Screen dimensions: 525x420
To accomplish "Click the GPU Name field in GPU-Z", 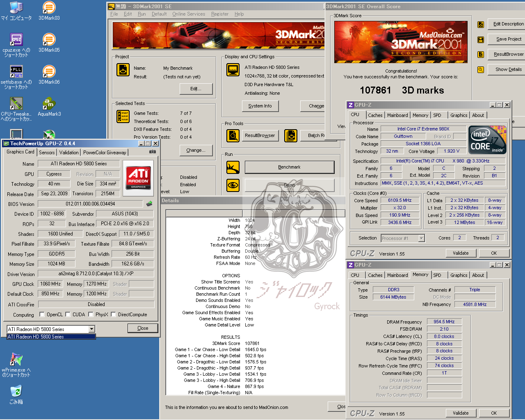I will point(79,164).
